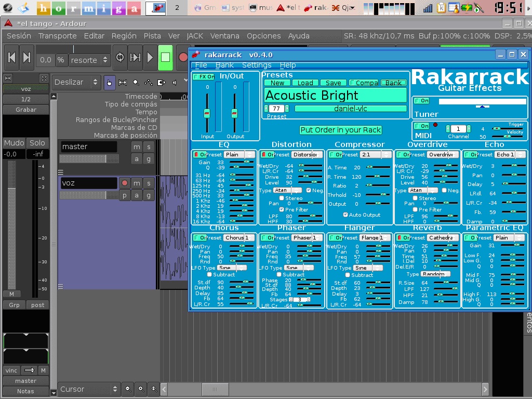Viewport: 532px width, 399px height.
Task: Close the mixer strip with X icon
Action: (x=44, y=78)
